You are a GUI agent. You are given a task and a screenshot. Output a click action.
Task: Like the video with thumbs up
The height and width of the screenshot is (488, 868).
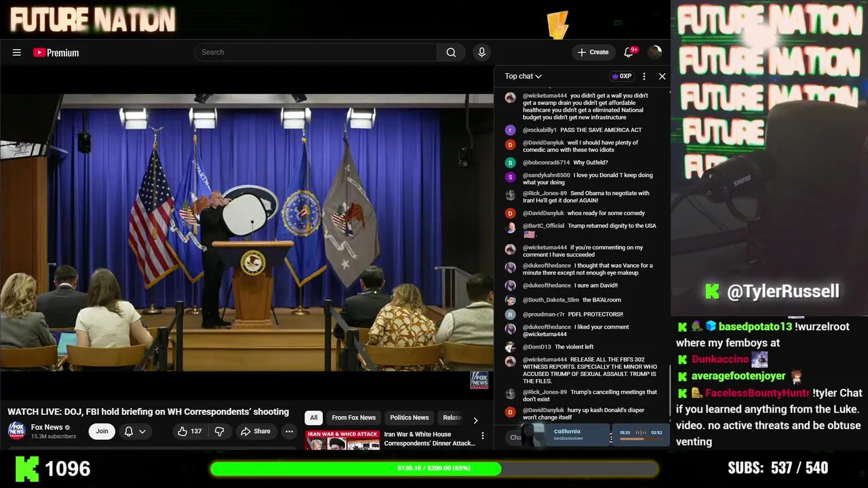pyautogui.click(x=182, y=431)
